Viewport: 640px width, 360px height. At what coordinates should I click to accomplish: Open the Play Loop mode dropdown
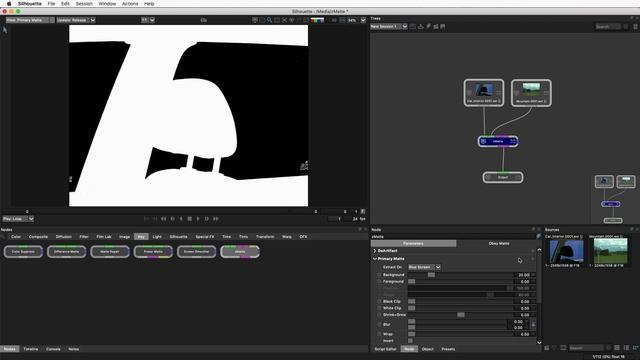18,219
